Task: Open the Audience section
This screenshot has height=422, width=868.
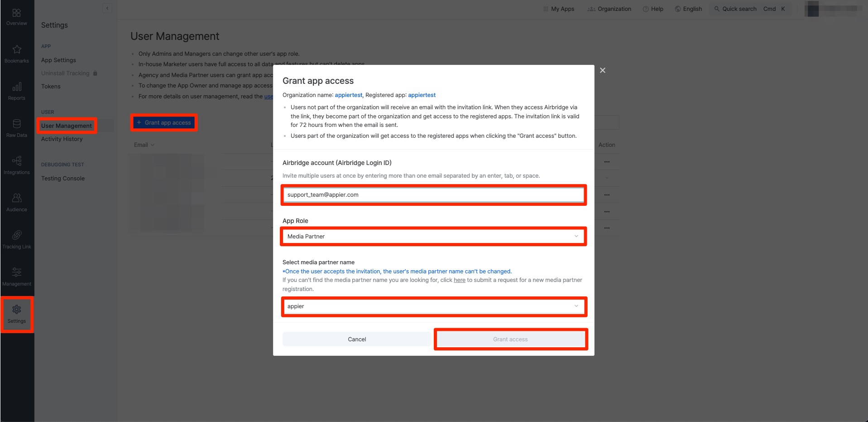Action: (x=17, y=203)
